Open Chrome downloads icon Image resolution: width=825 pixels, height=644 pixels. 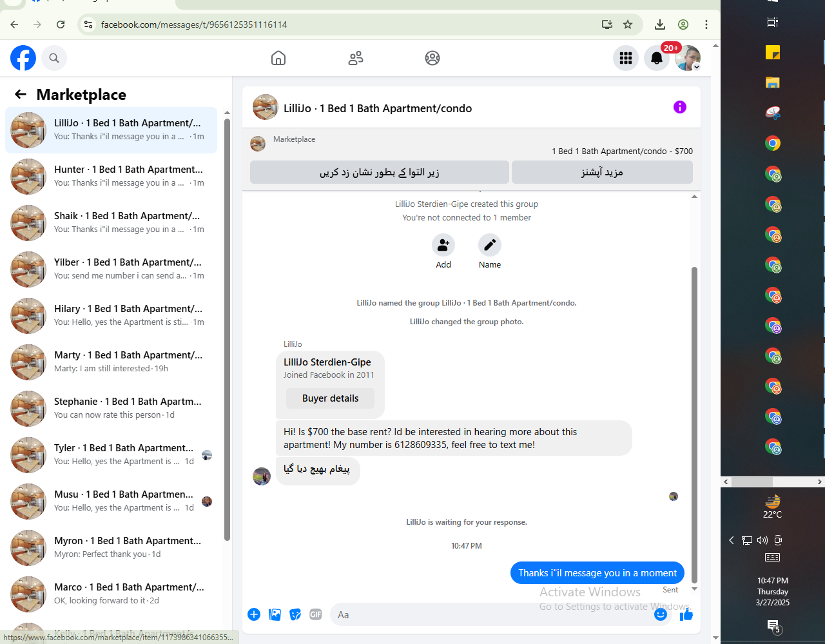(x=660, y=24)
